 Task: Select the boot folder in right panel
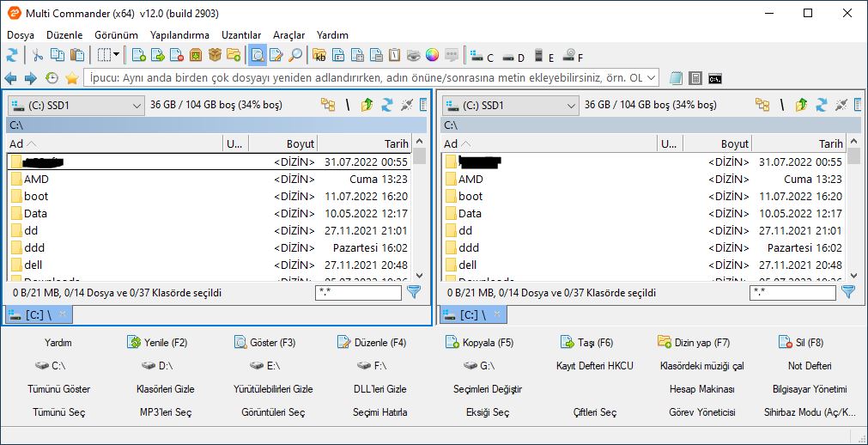644,196
